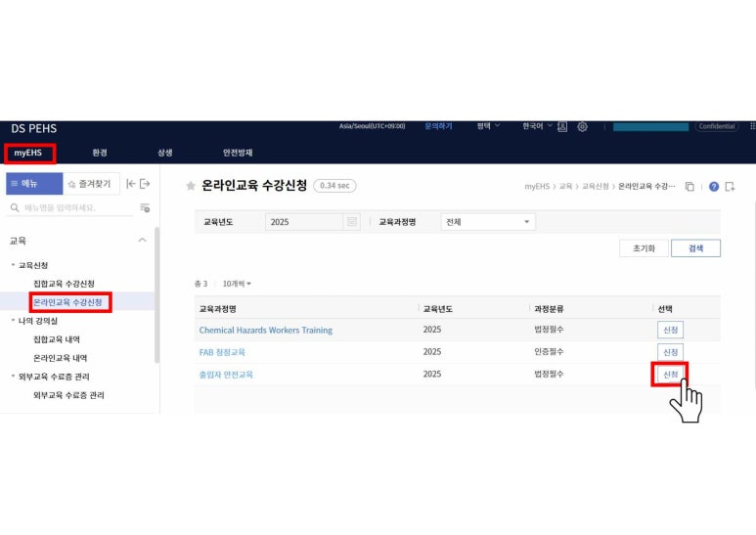Click the blue help question mark icon
Screen dimensions: 756x535
(x=713, y=187)
